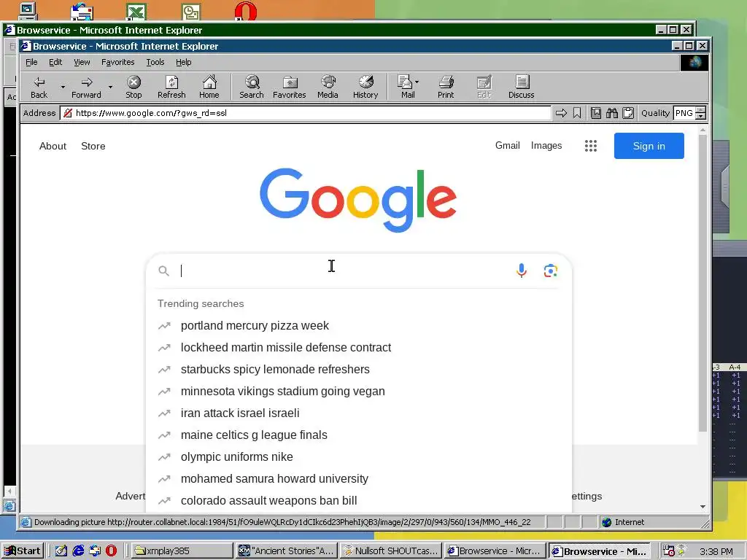Click the magnifier icon in the search box
Image resolution: width=747 pixels, height=560 pixels.
(164, 271)
